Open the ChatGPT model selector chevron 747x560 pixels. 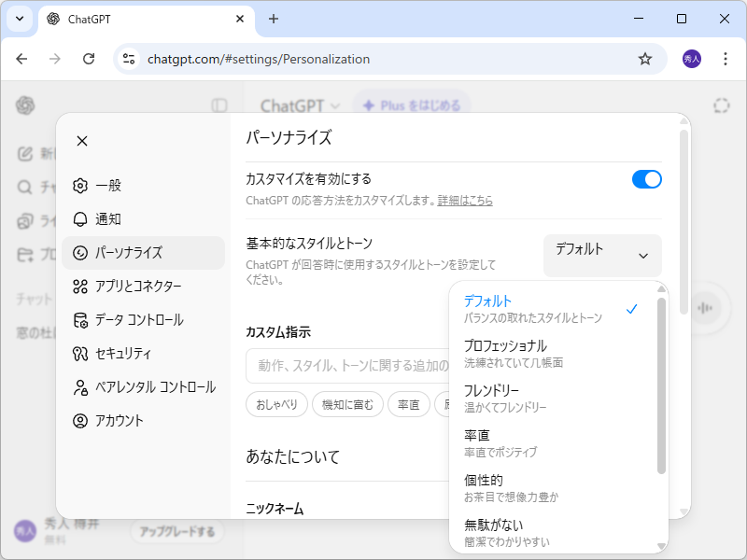tap(337, 105)
